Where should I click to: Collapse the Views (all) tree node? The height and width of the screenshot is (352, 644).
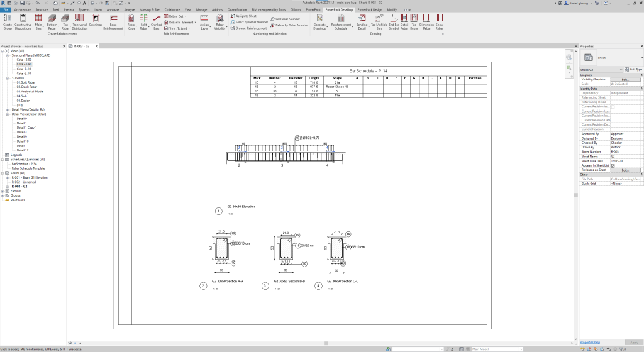coord(3,51)
